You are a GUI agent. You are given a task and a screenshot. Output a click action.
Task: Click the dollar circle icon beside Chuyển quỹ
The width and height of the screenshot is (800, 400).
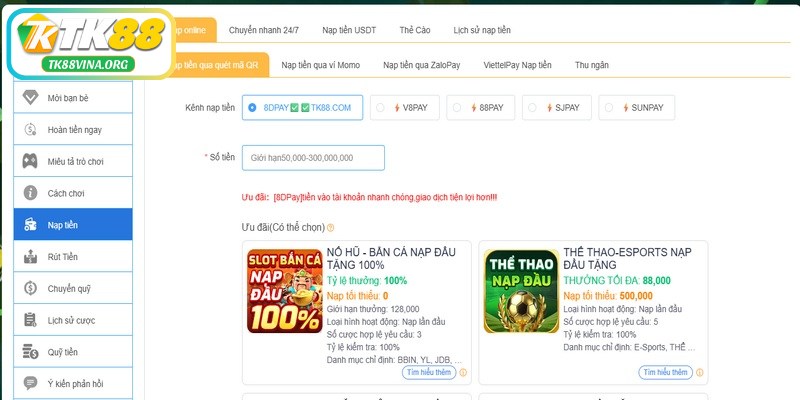pos(31,288)
